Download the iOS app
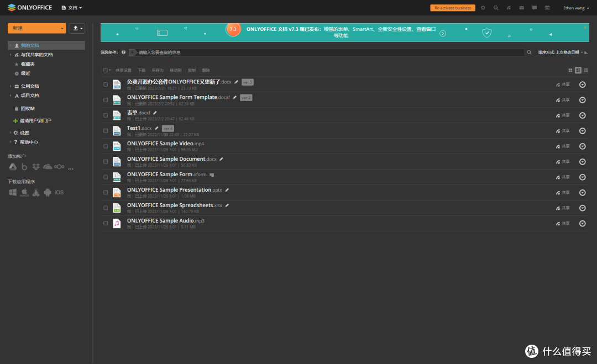 59,192
